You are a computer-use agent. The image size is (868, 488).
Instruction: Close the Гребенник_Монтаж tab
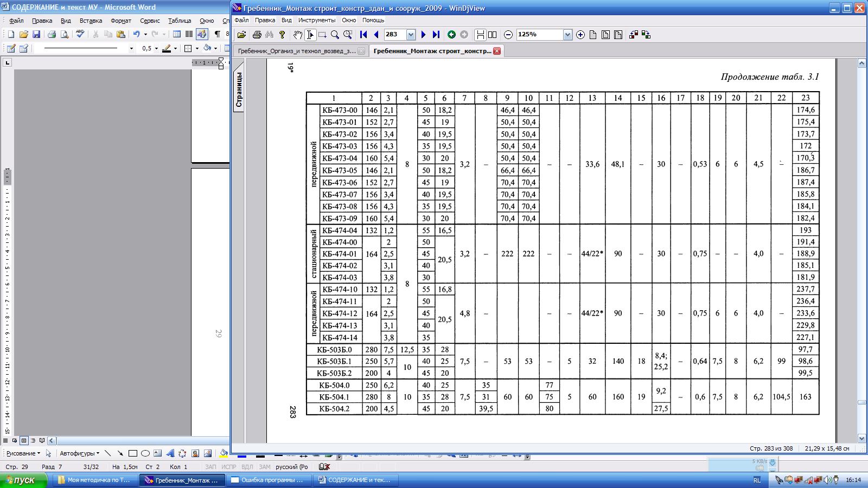(x=497, y=51)
